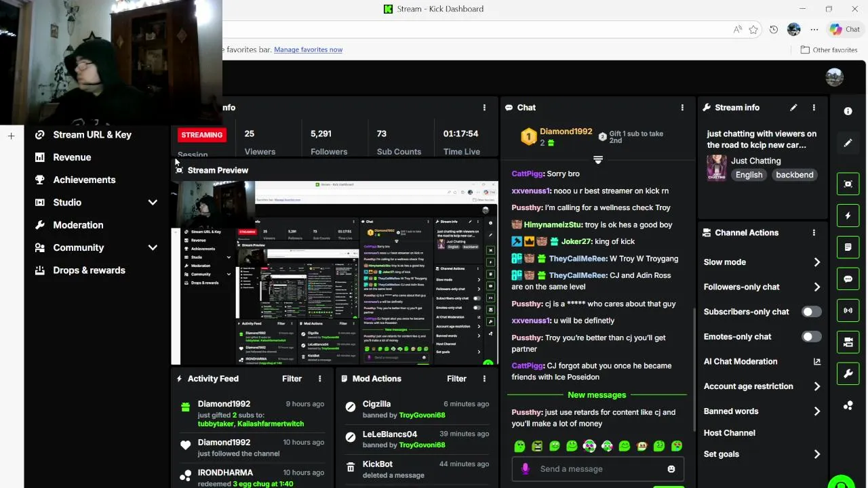Edit stream info with pencil in panel header
This screenshot has height=488, width=868.
[x=793, y=108]
